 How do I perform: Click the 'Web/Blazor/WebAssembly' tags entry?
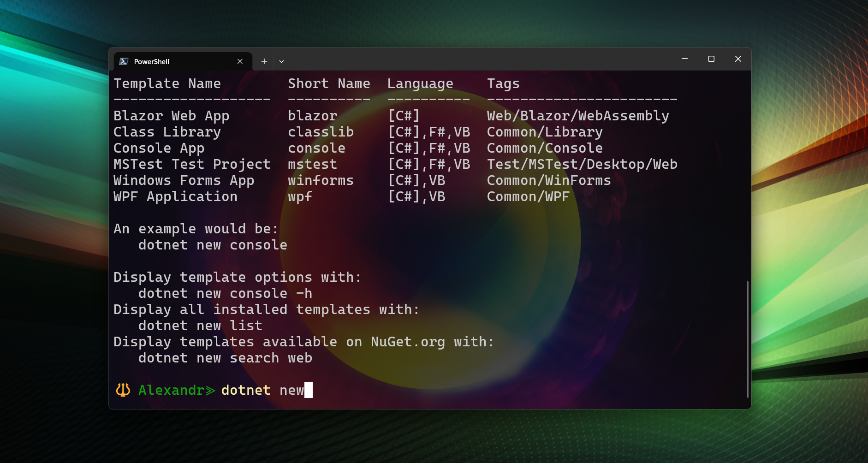coord(578,116)
